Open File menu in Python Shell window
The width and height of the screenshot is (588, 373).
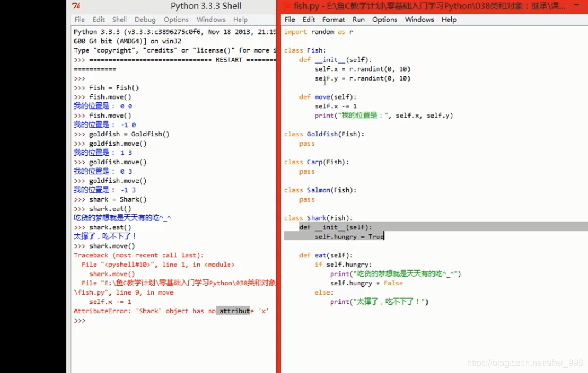tap(79, 20)
